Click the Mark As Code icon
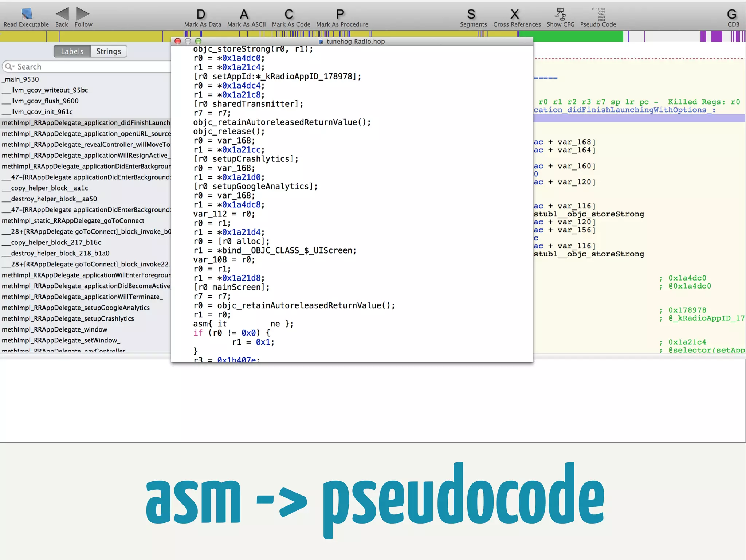 [289, 14]
